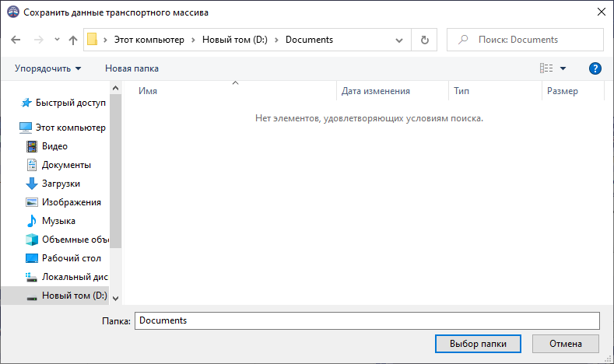Cancel the dialog with 'Отмена'

click(566, 344)
